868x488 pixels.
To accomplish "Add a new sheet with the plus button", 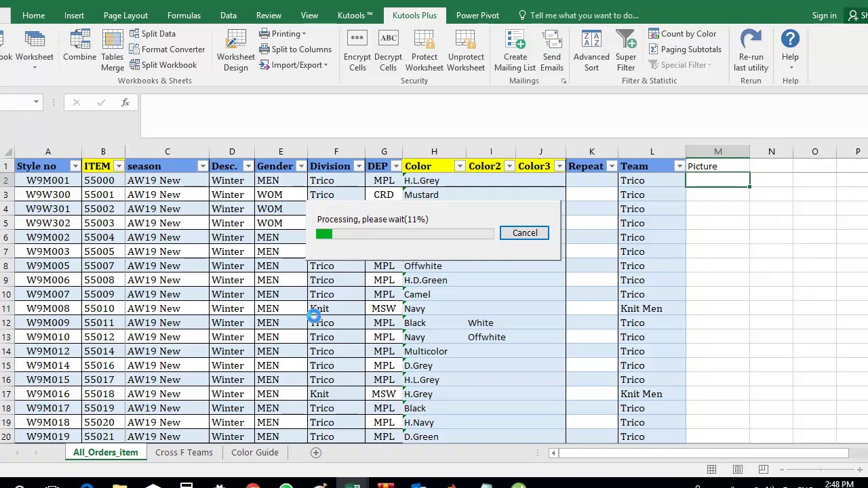I will point(315,453).
